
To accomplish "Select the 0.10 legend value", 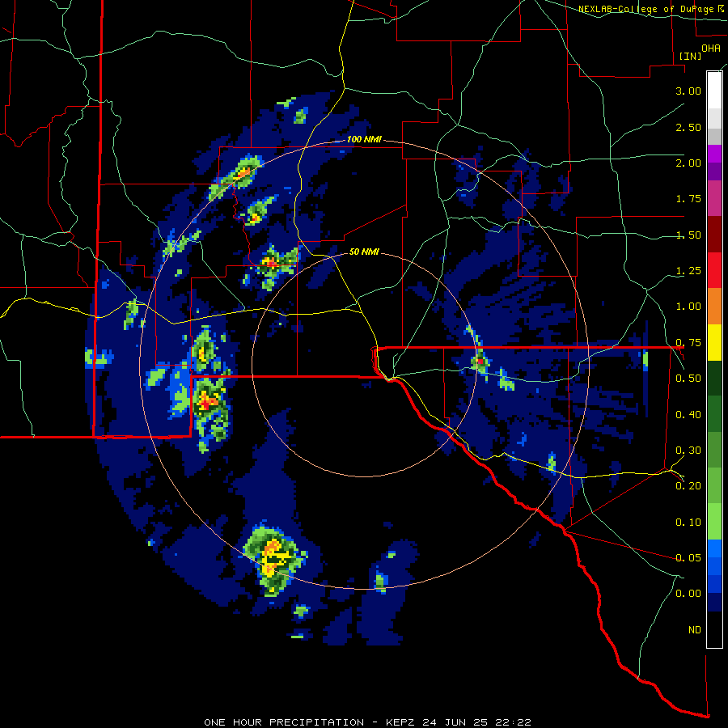I will pyautogui.click(x=688, y=523).
